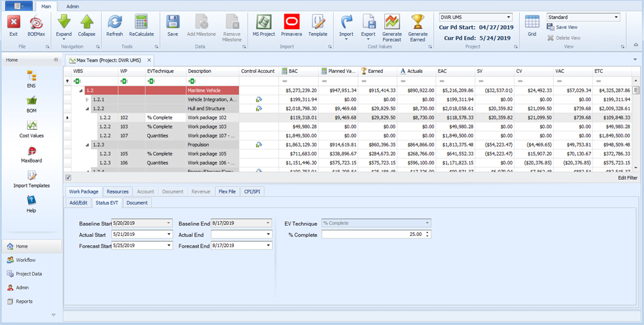
Task: Import from Primavera
Action: pyautogui.click(x=291, y=25)
